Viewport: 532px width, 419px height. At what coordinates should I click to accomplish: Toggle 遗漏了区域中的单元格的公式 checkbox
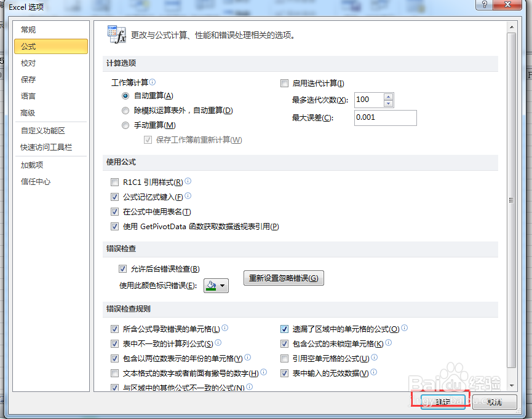point(284,329)
